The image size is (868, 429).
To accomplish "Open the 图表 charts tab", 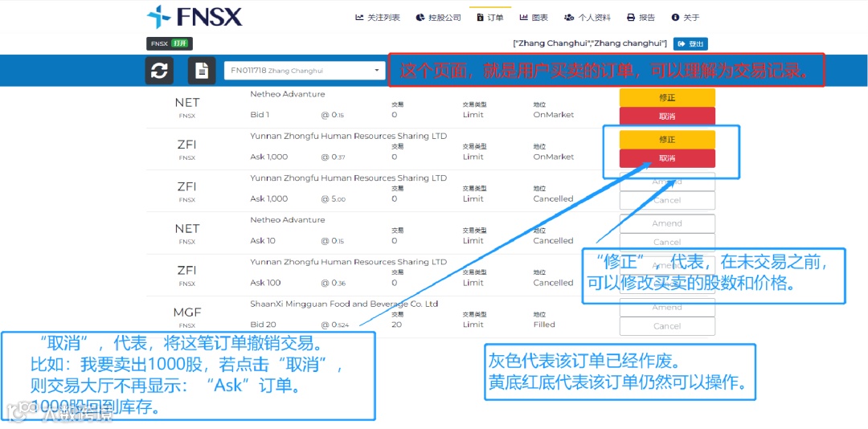I will pyautogui.click(x=534, y=18).
